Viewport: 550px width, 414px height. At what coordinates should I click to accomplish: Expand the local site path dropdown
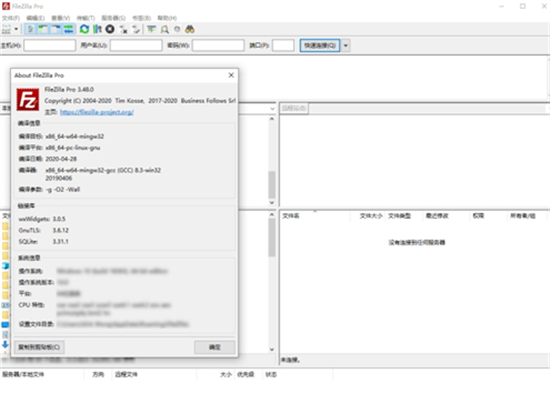pyautogui.click(x=272, y=109)
